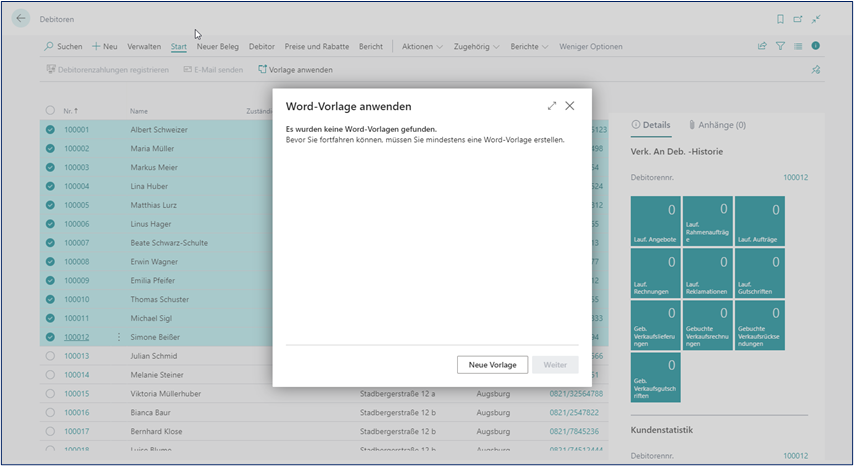Toggle the select-all checkbox in list header
Viewport: 854px width, 466px height.
click(50, 111)
